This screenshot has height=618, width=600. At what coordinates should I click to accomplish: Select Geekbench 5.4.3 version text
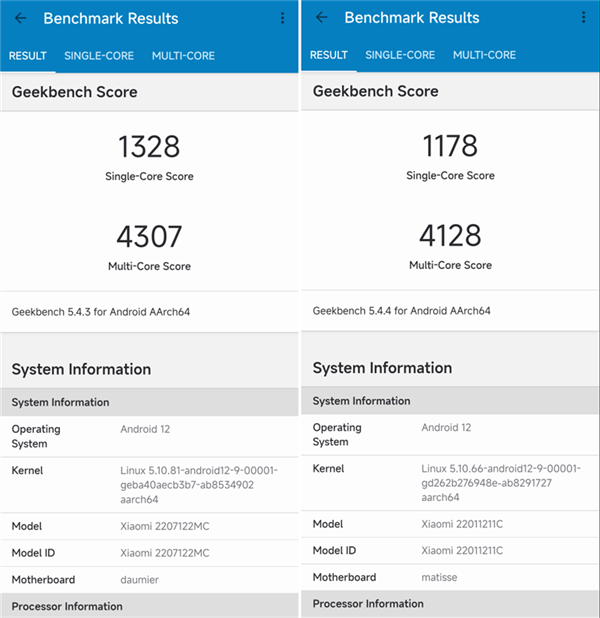coord(101,312)
